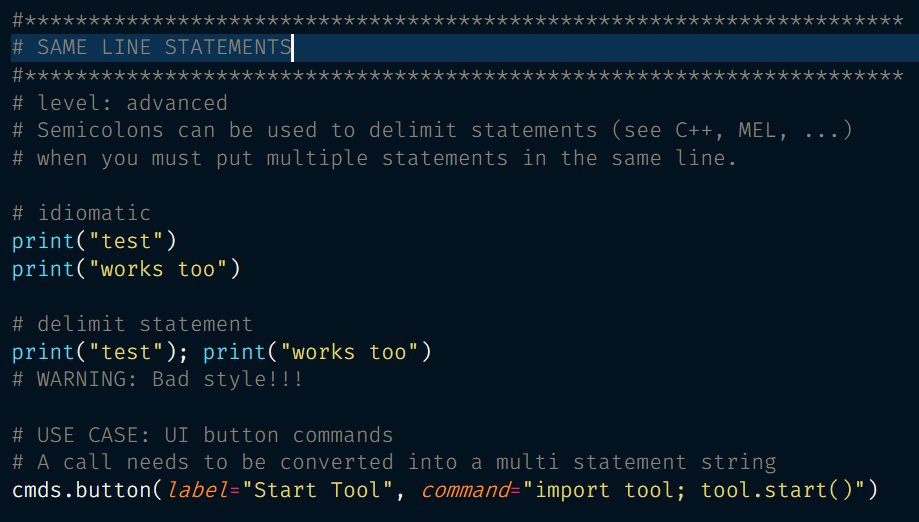This screenshot has width=919, height=522.
Task: Click the '# WARNING: Bad style!!!' comment
Action: tap(158, 380)
